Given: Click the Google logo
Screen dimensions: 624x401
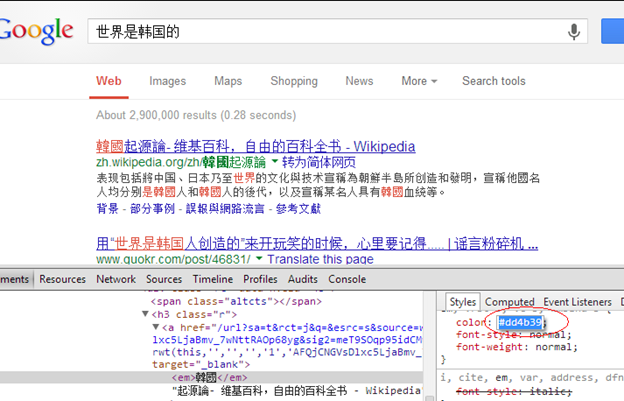Looking at the screenshot, I should tap(37, 31).
